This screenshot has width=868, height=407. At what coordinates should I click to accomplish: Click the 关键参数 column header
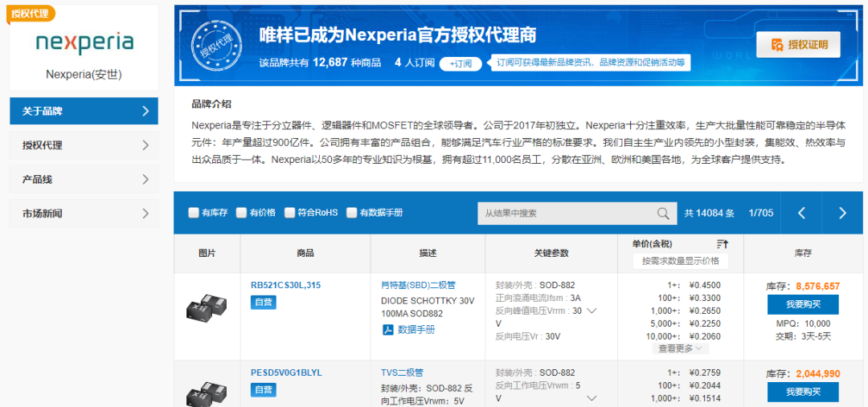[551, 253]
